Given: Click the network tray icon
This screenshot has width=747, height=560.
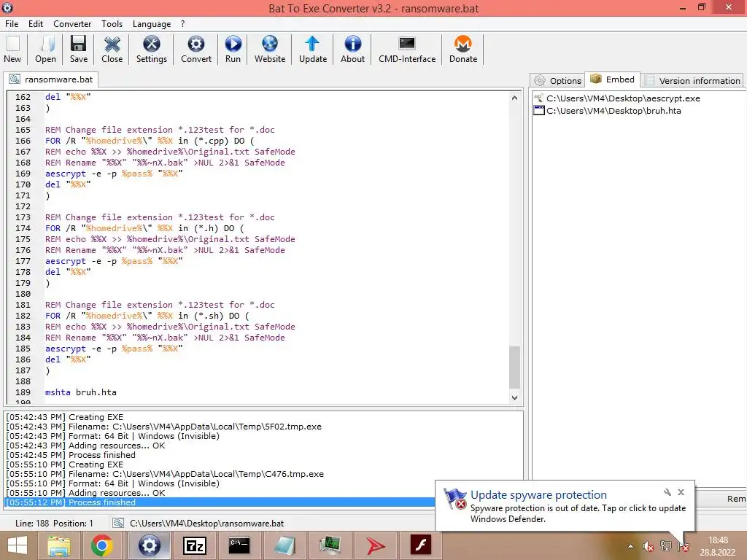Looking at the screenshot, I should [x=666, y=546].
